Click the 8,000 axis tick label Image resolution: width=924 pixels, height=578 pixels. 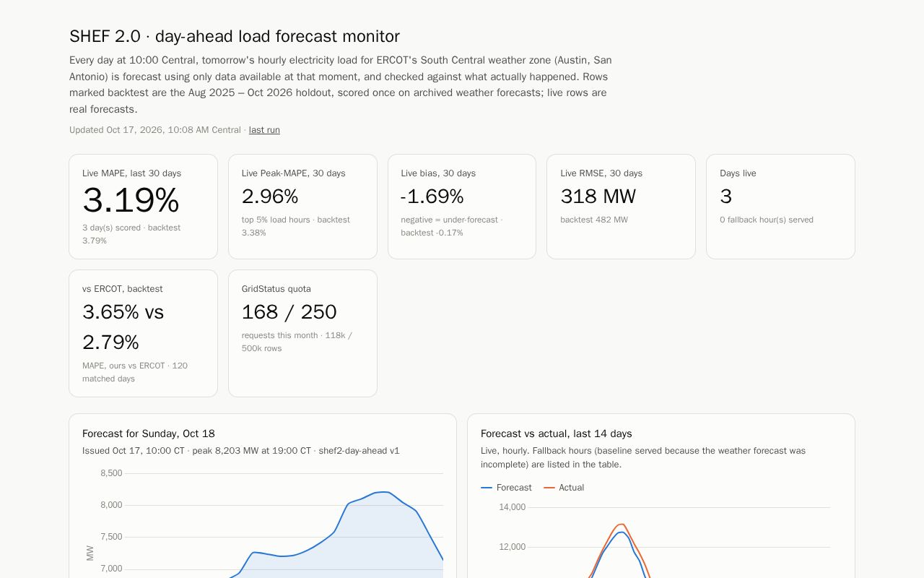point(111,505)
